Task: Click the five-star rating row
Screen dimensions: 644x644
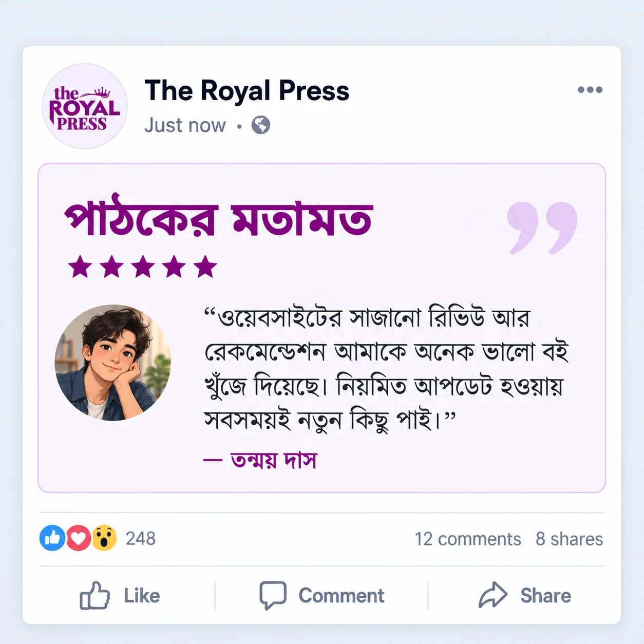Action: click(143, 267)
